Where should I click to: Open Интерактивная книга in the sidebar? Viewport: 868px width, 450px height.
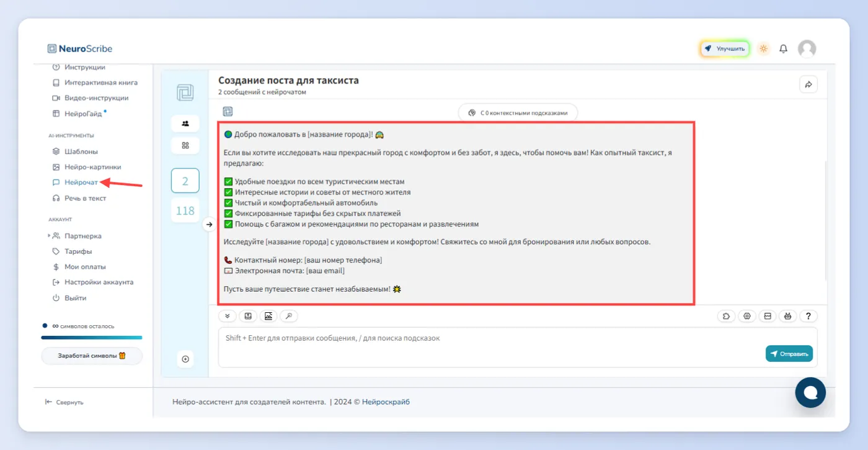coord(95,83)
